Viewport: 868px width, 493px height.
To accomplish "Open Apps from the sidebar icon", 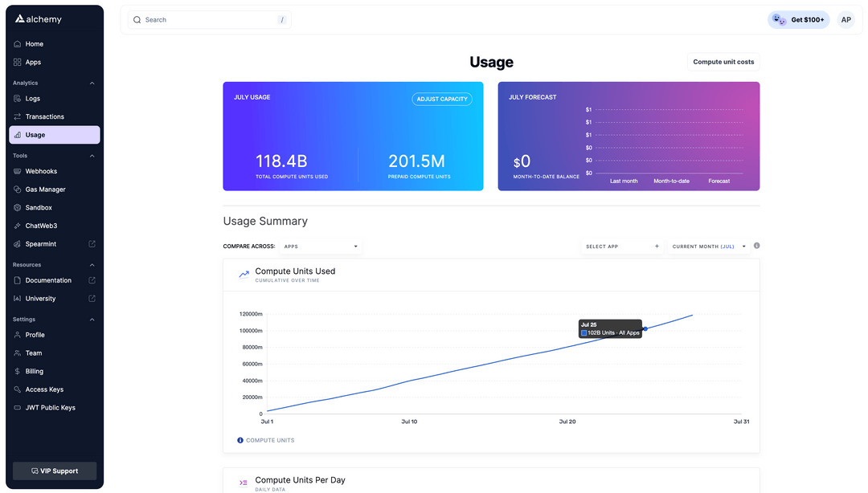I will pos(16,62).
